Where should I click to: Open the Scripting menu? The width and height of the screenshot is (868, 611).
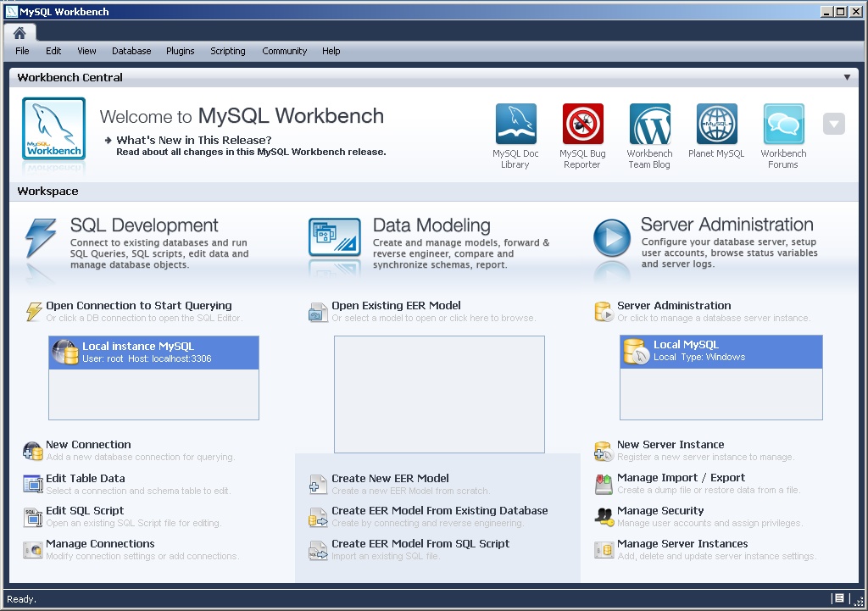(x=228, y=51)
